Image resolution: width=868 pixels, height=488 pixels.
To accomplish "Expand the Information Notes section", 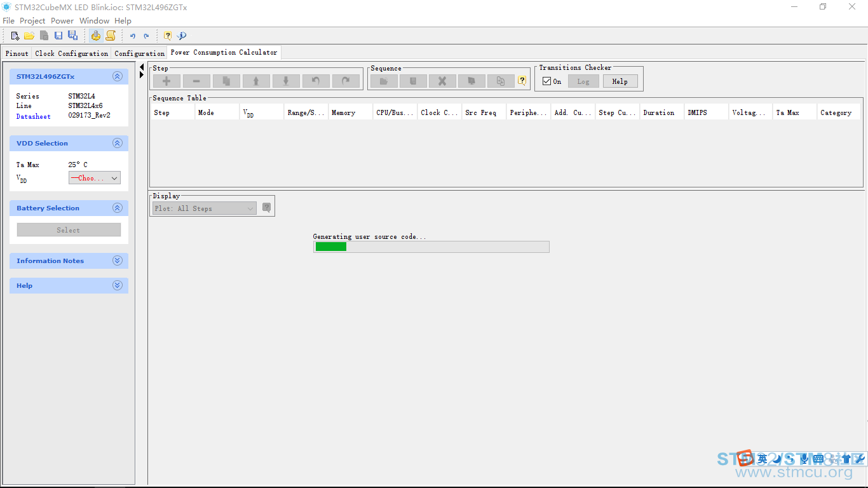I will coord(117,261).
